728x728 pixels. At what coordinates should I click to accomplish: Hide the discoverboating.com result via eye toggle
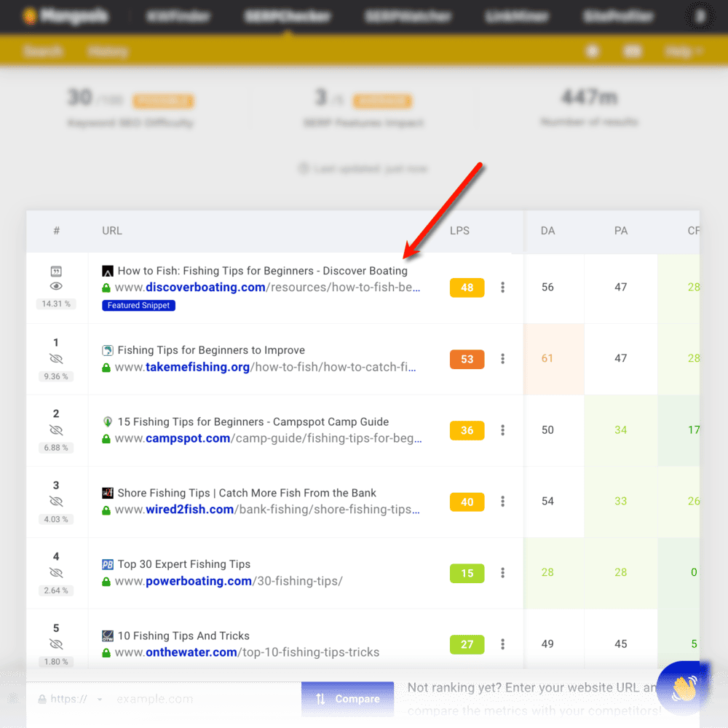[56, 286]
